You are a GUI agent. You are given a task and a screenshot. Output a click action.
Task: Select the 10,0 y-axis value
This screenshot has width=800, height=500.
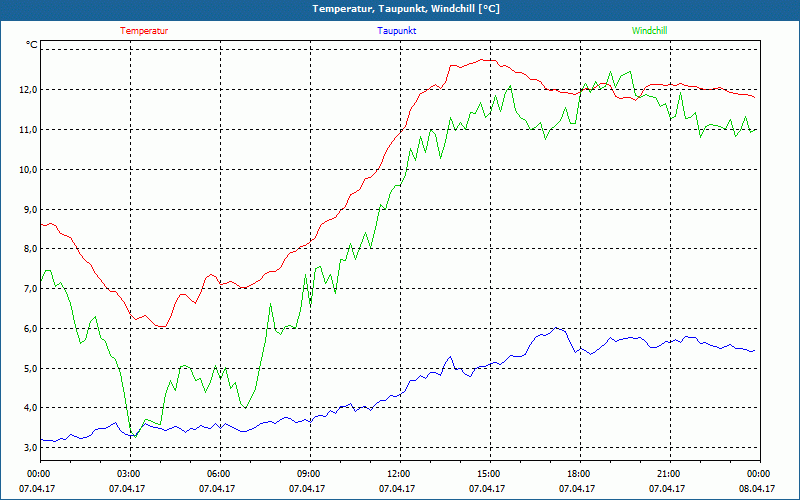click(29, 169)
